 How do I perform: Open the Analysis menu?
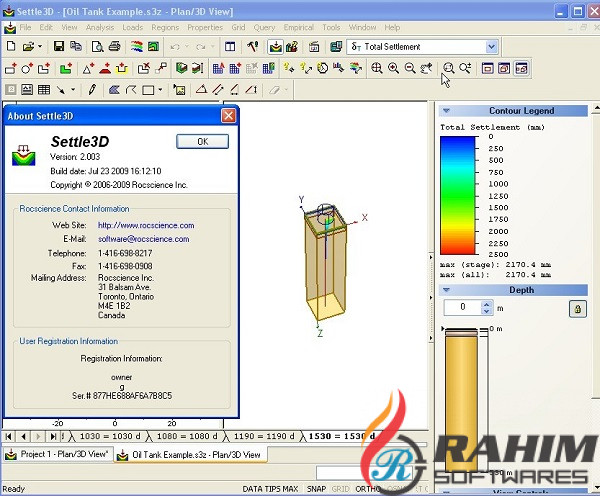[100, 28]
